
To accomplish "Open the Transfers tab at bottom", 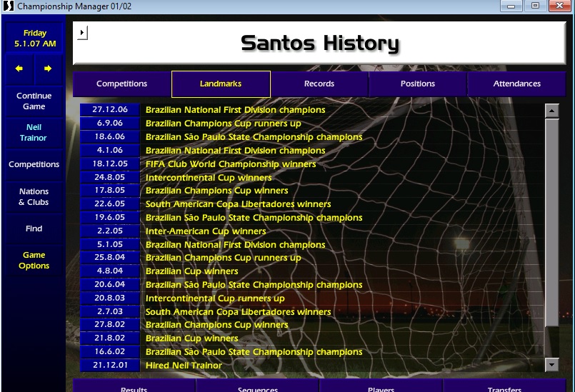I will click(x=504, y=386).
